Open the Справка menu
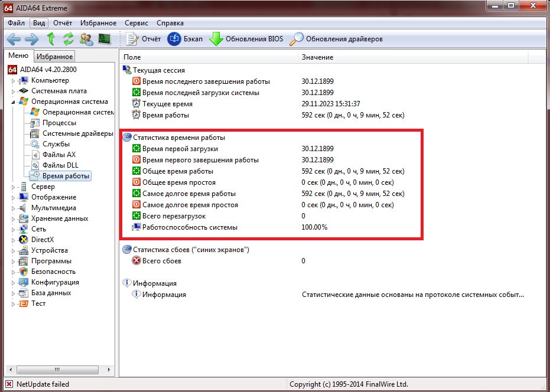 170,23
